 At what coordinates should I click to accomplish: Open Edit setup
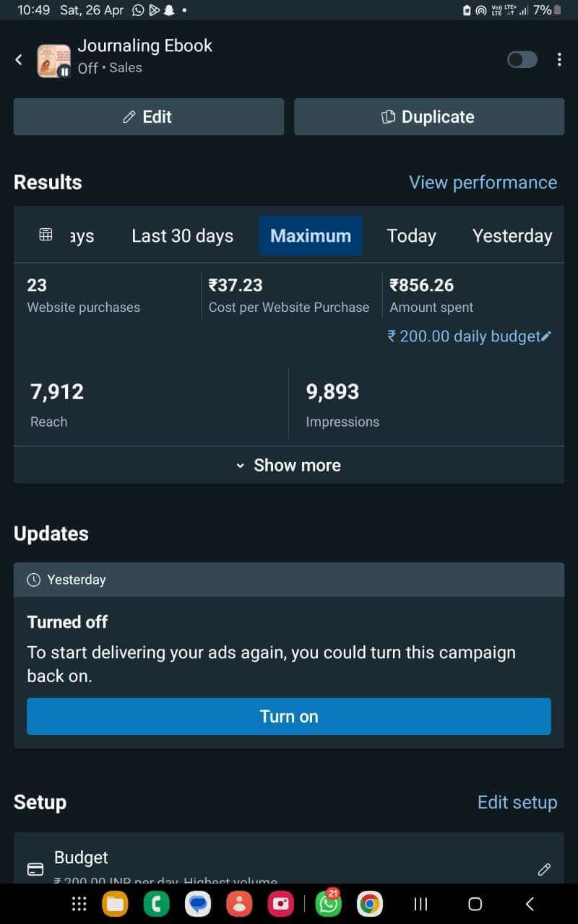[517, 802]
